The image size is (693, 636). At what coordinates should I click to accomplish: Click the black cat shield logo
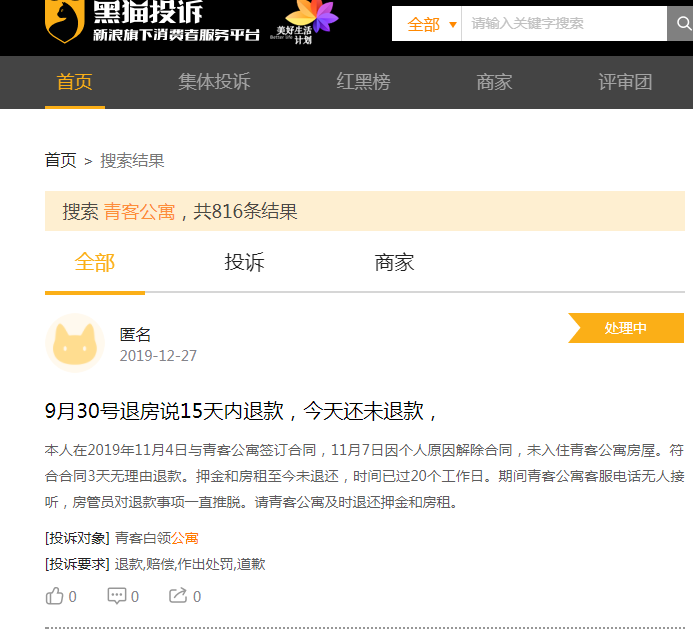[x=65, y=21]
